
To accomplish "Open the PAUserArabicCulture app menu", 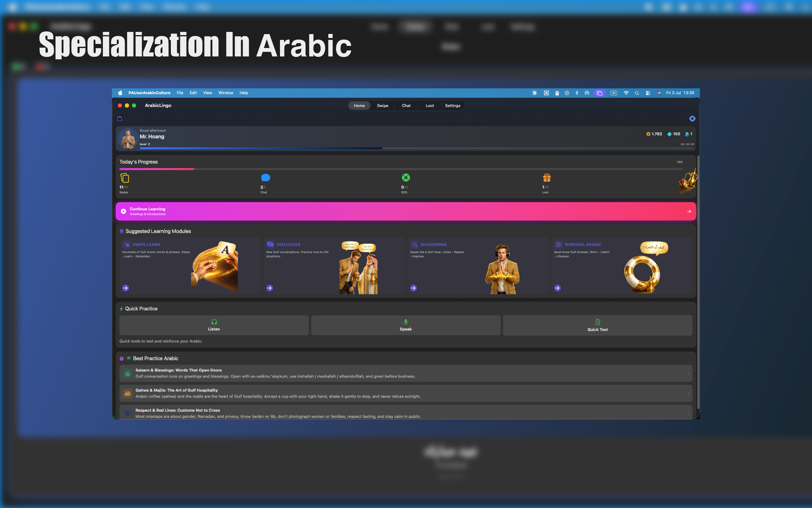I will pyautogui.click(x=149, y=93).
